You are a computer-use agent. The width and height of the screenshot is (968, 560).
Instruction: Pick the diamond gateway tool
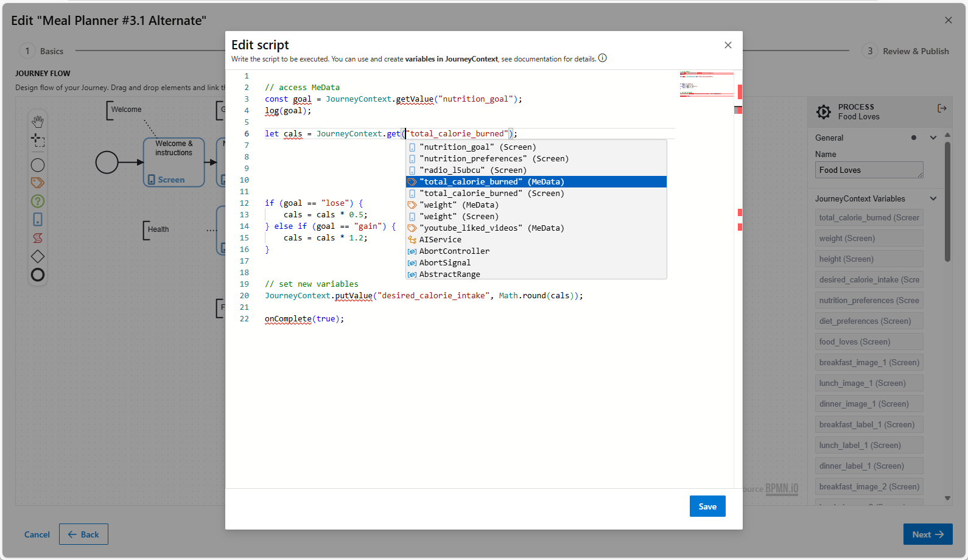(x=38, y=256)
